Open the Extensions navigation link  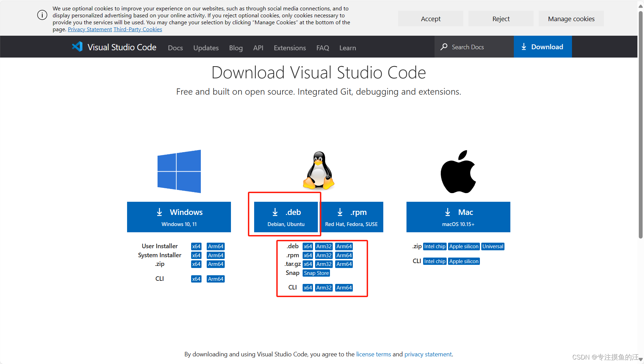tap(290, 48)
